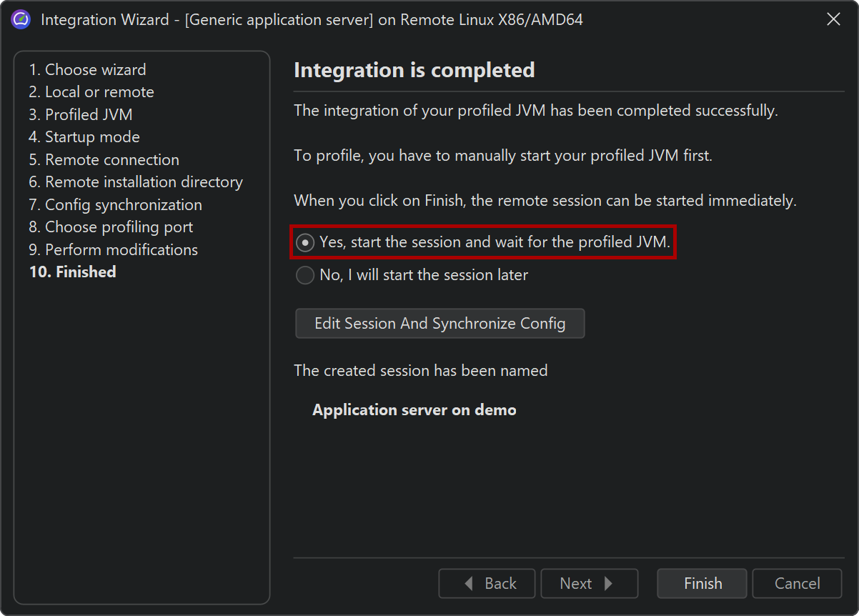Click the current step 10 Finished
This screenshot has width=859, height=616.
point(73,272)
